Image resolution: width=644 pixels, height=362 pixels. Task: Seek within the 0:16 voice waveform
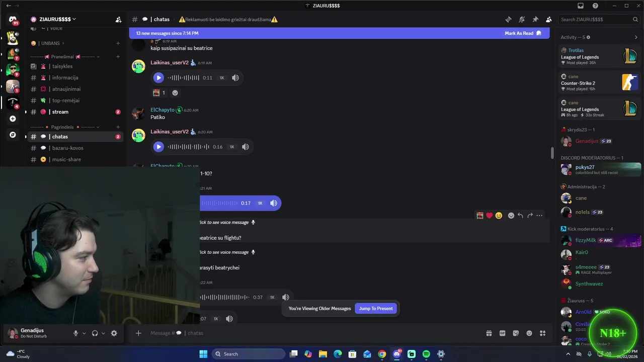[189, 147]
